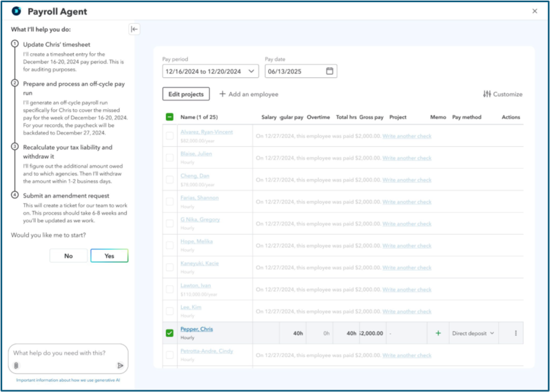Click the No button
The width and height of the screenshot is (550, 392).
pos(68,256)
